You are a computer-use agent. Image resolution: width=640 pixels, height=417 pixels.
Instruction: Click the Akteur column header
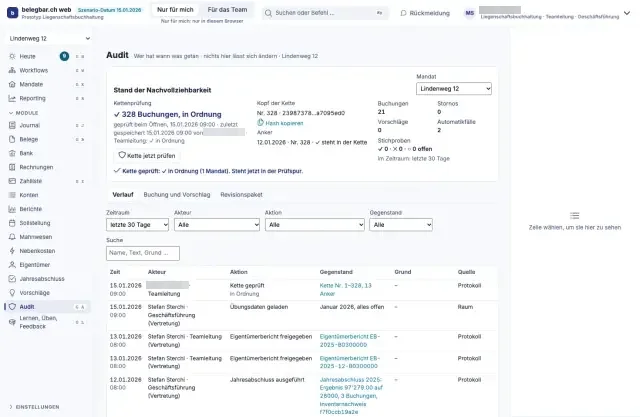[x=157, y=272]
